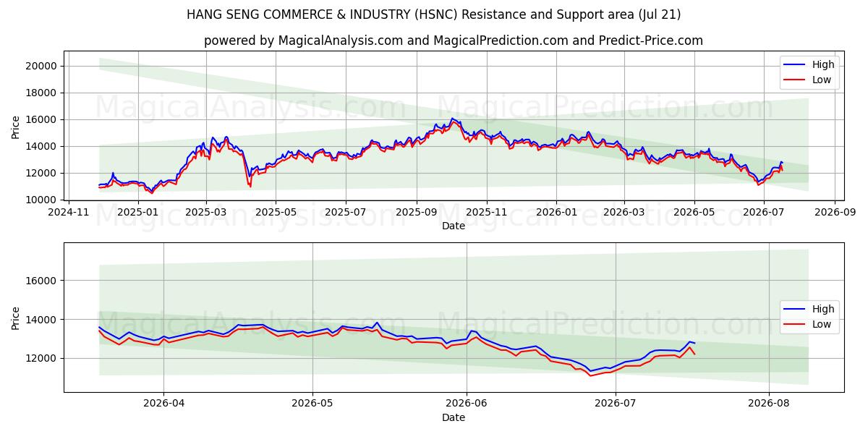Screen dimensions: 868x434
Task: Click the 'Date' axis label of top chart
Action: click(x=454, y=226)
